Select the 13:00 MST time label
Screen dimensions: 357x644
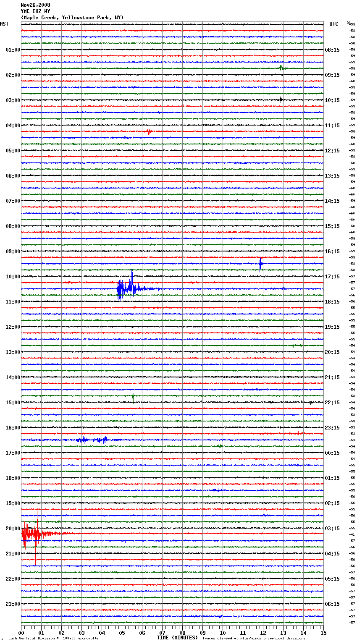click(x=13, y=352)
